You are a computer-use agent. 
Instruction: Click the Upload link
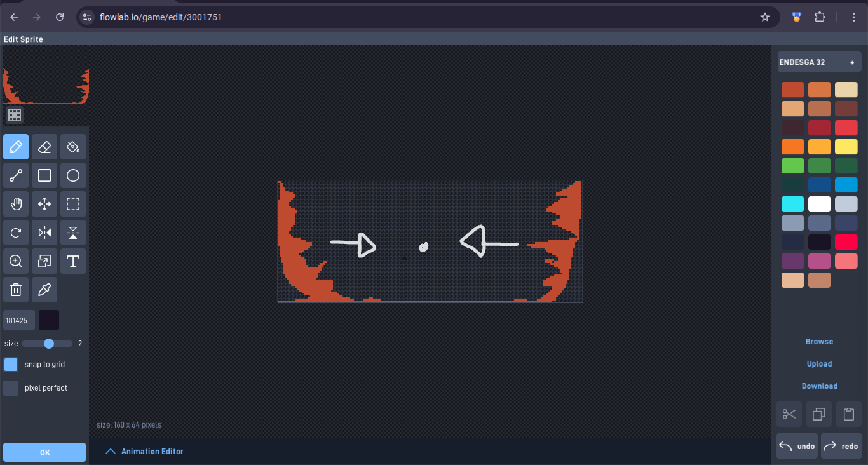pos(819,364)
